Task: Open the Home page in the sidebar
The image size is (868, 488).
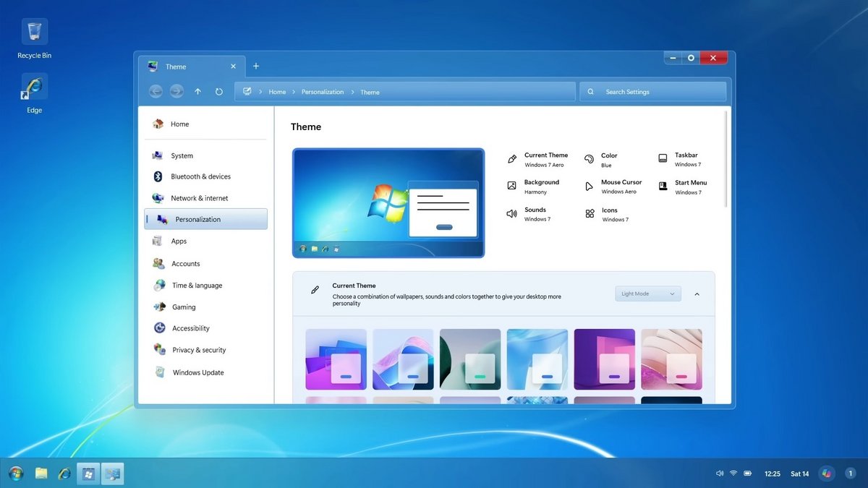Action: (x=205, y=124)
